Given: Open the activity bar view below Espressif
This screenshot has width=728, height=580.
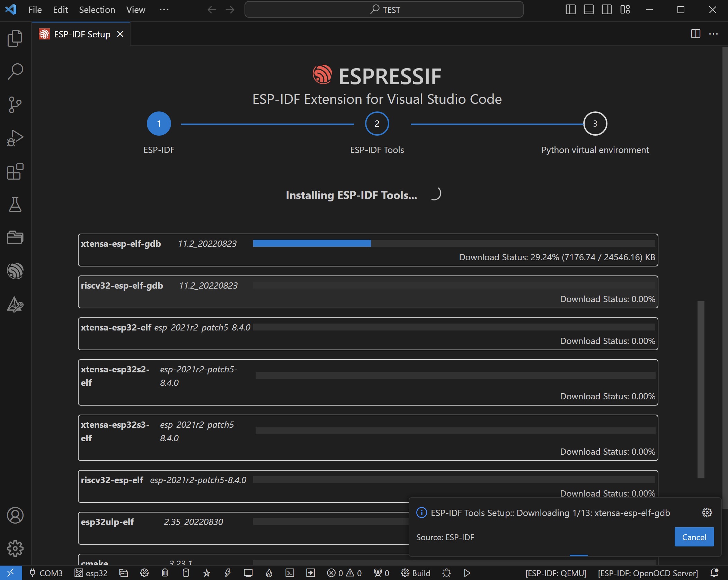Looking at the screenshot, I should (x=15, y=305).
